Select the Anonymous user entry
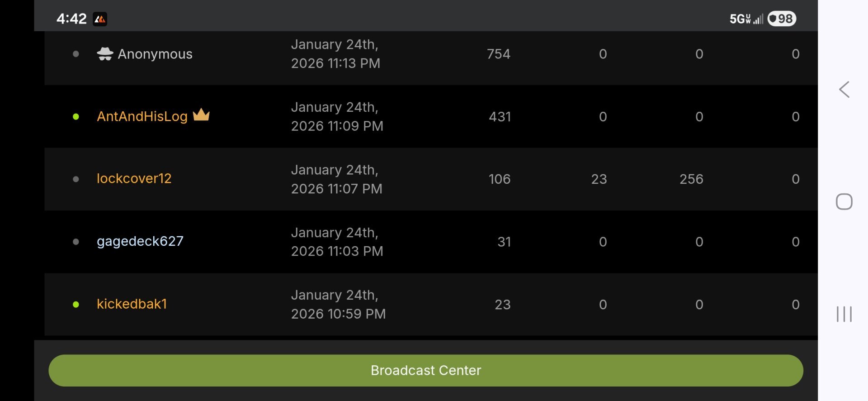 click(x=155, y=54)
